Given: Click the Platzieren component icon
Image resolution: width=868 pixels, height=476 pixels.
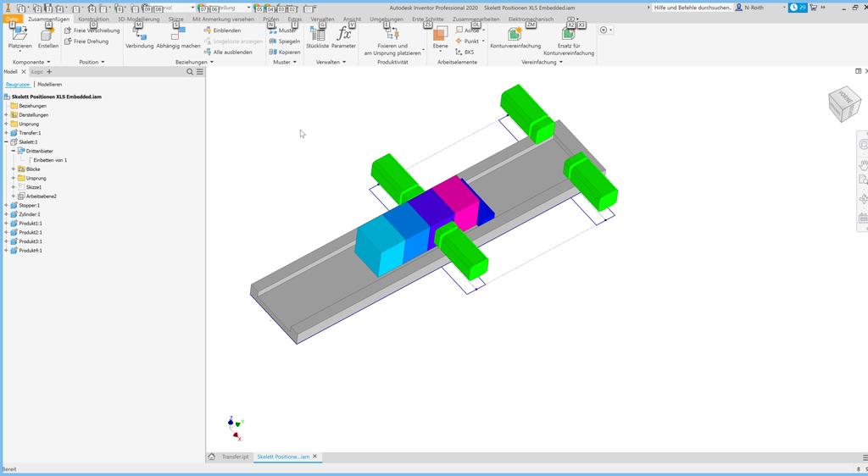Looking at the screenshot, I should tap(19, 34).
